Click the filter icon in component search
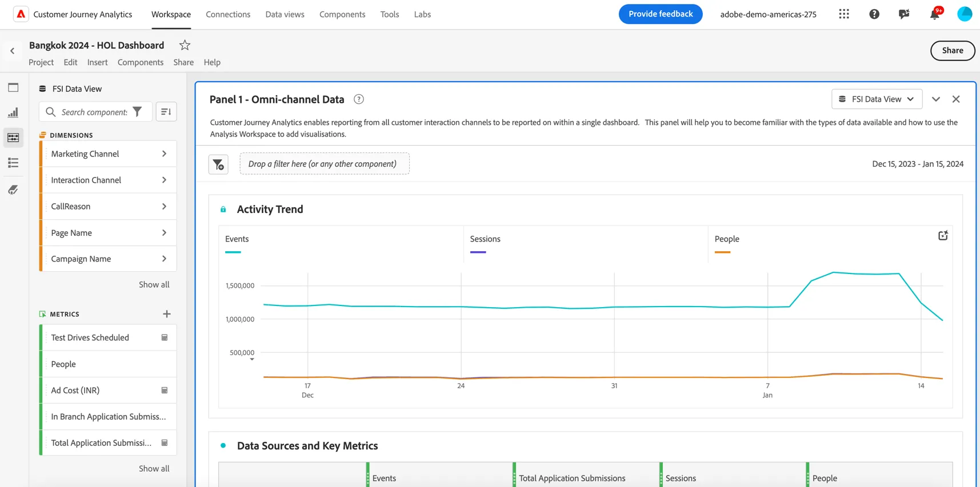This screenshot has height=487, width=980. [x=137, y=112]
